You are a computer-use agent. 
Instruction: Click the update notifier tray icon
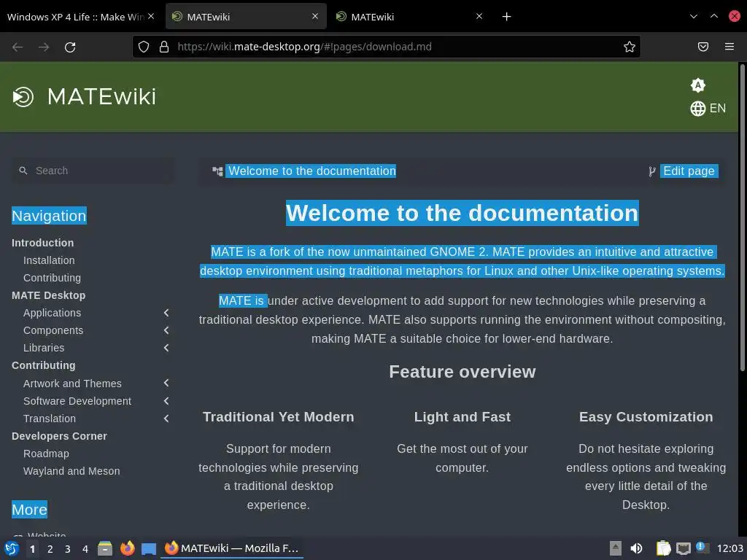703,548
